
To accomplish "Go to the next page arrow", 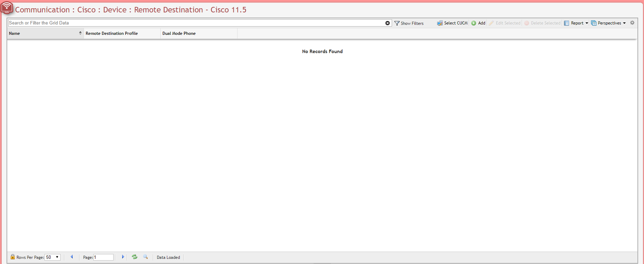I will pyautogui.click(x=123, y=257).
